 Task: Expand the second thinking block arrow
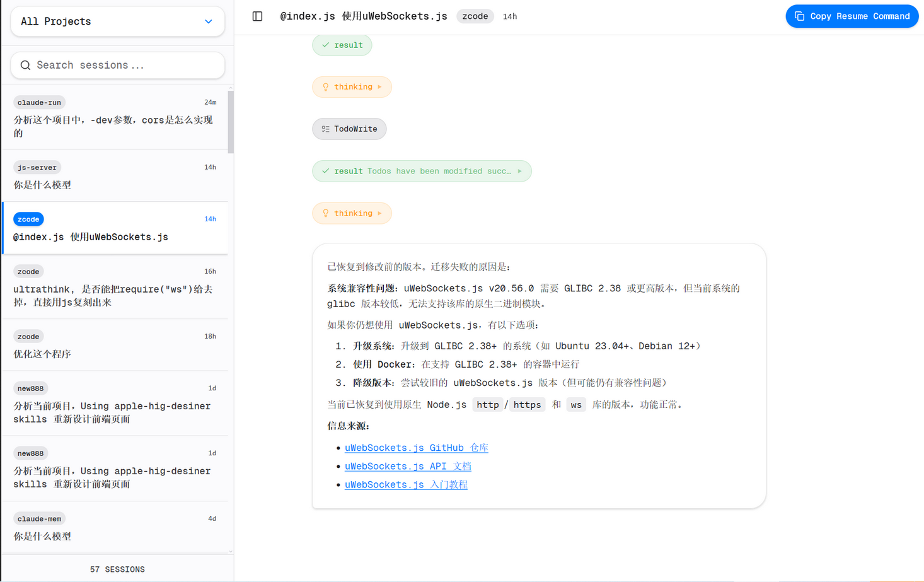(380, 213)
